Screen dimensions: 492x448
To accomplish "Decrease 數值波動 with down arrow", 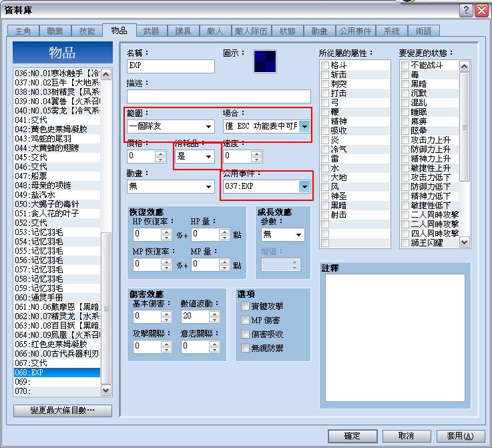I will [214, 320].
